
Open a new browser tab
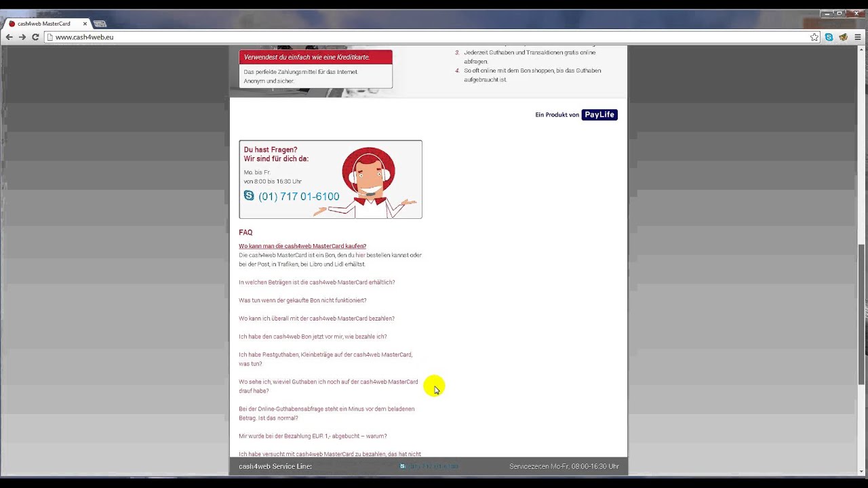click(x=100, y=24)
